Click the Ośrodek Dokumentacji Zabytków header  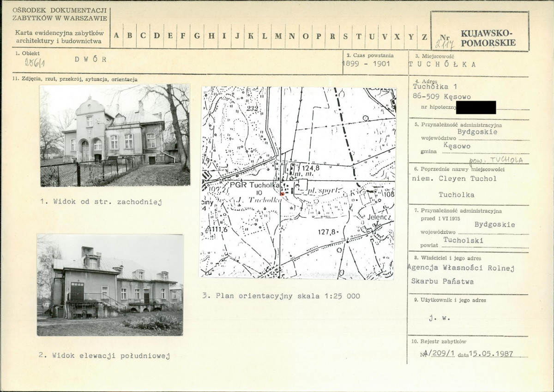60,14
